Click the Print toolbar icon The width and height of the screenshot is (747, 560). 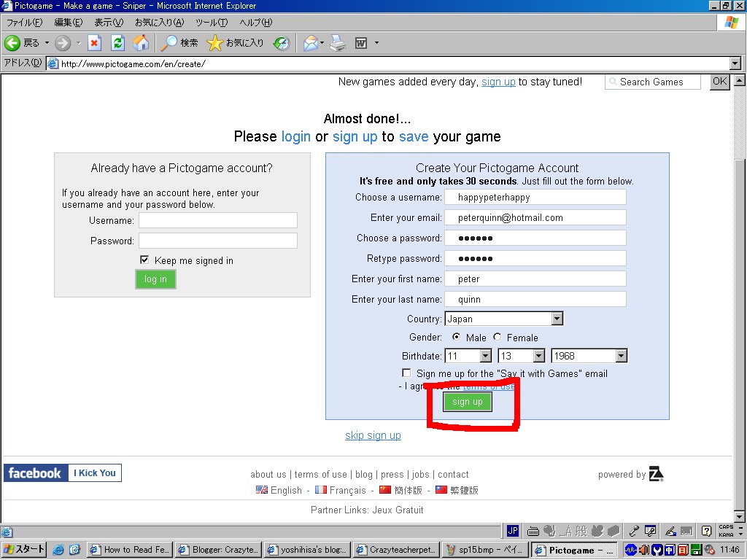(338, 43)
